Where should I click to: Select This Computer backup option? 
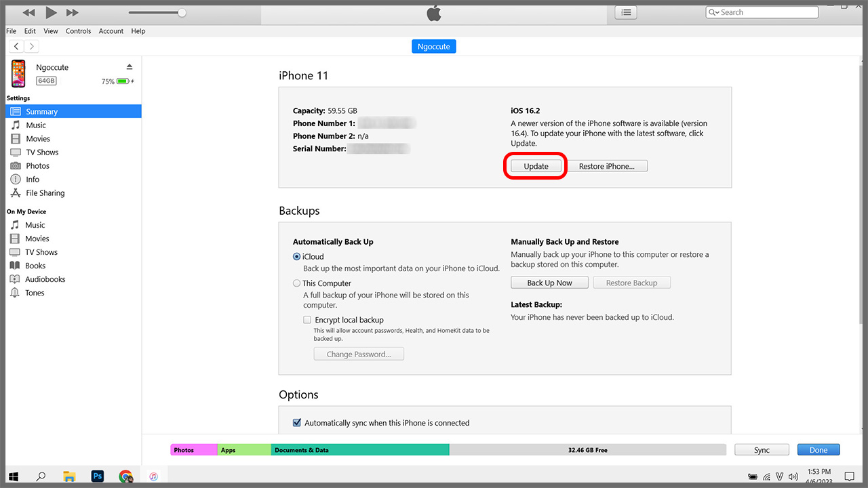click(297, 283)
